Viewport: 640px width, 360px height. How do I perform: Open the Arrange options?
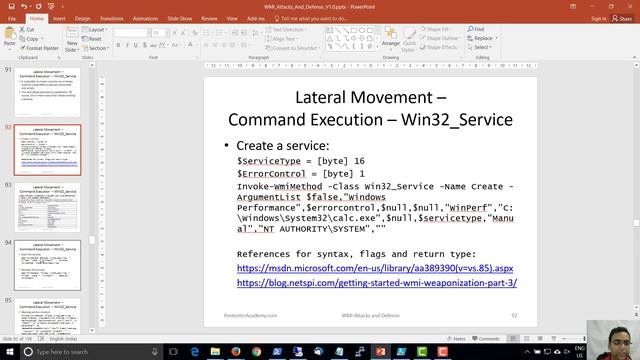pos(391,38)
